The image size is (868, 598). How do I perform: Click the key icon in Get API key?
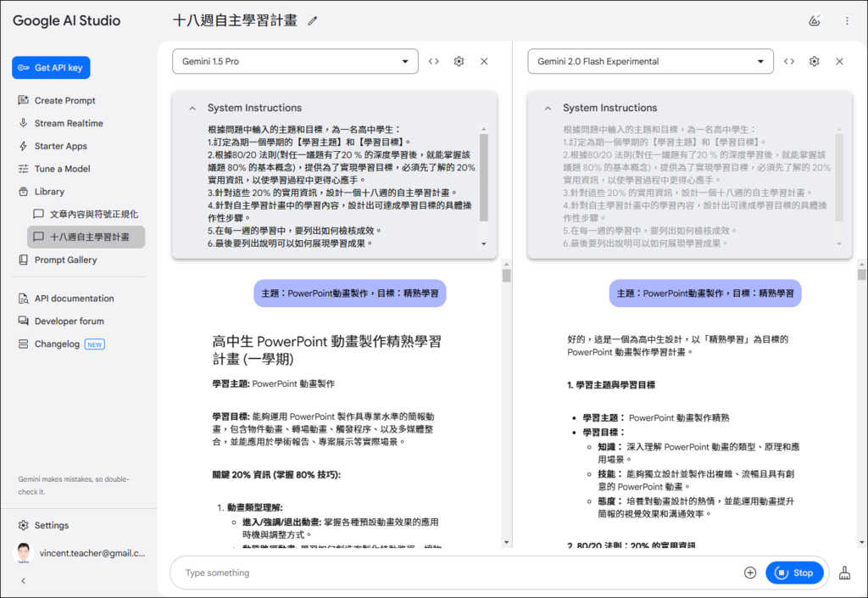[x=23, y=68]
